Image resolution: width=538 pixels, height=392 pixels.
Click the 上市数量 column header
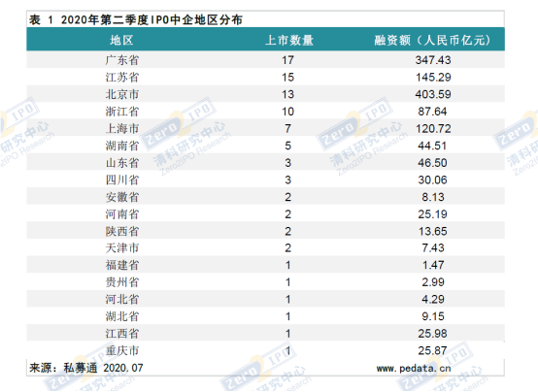[x=288, y=41]
